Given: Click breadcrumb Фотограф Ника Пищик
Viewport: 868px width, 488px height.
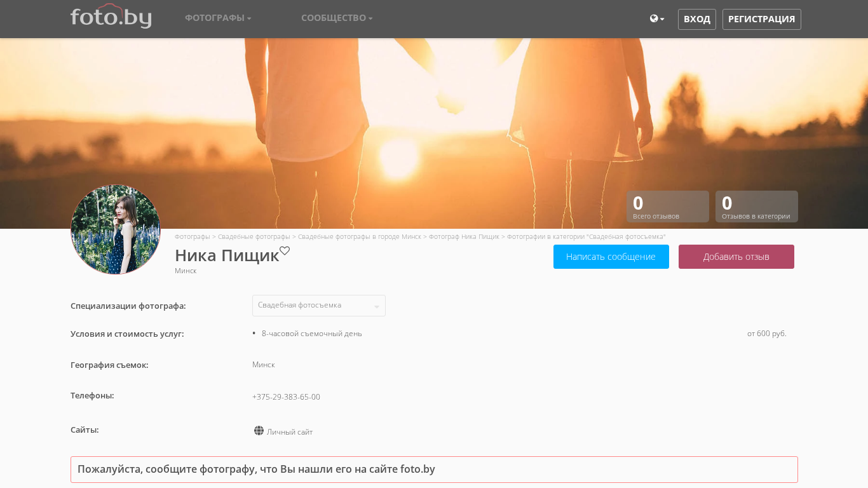Looking at the screenshot, I should [464, 236].
